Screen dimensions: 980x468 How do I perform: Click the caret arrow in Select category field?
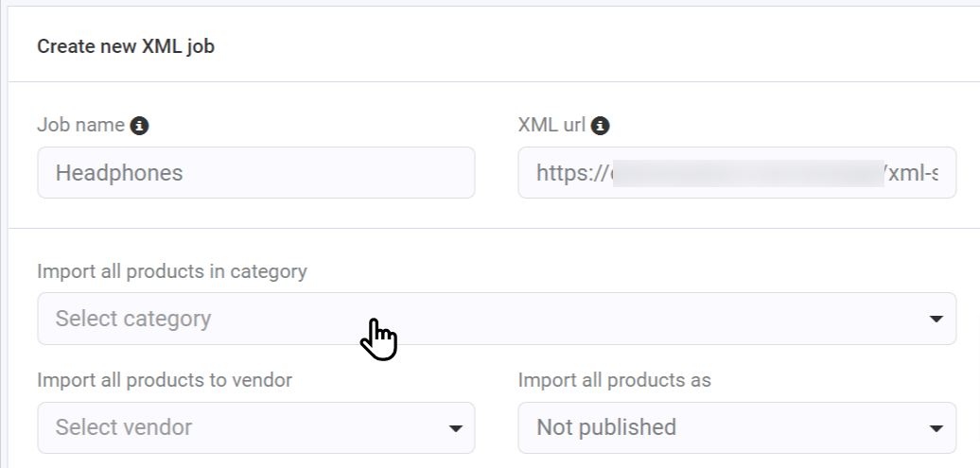click(x=936, y=320)
